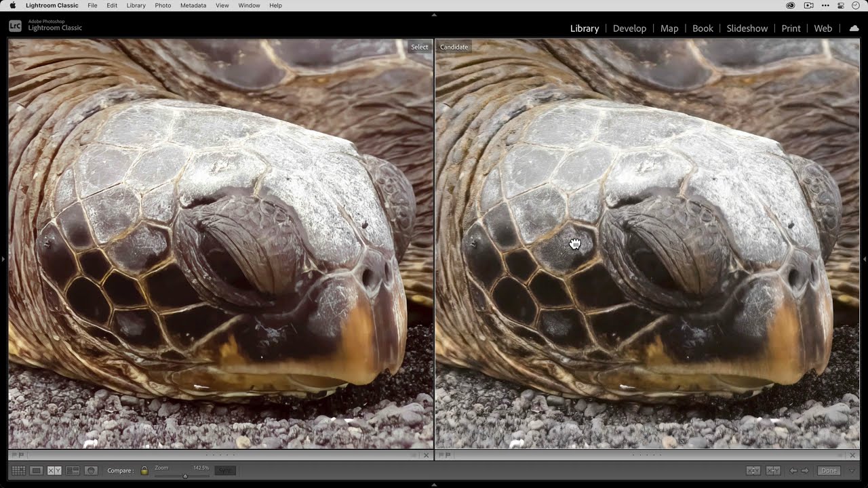Flag the Select photo as pick
868x488 pixels.
[x=14, y=455]
